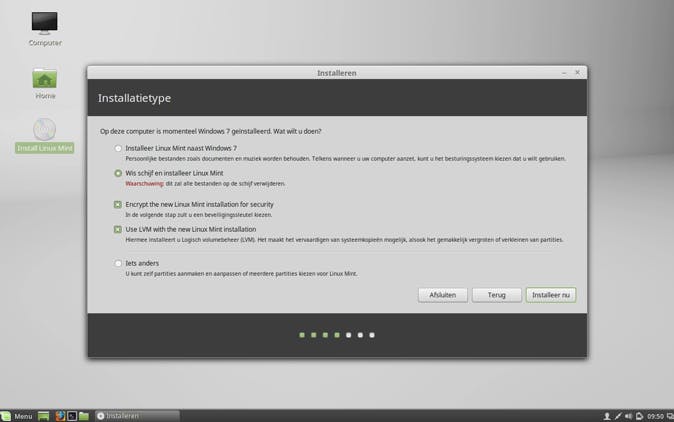674x422 pixels.
Task: Select Installeer Linux Mint naast Windows 7
Action: click(x=118, y=148)
